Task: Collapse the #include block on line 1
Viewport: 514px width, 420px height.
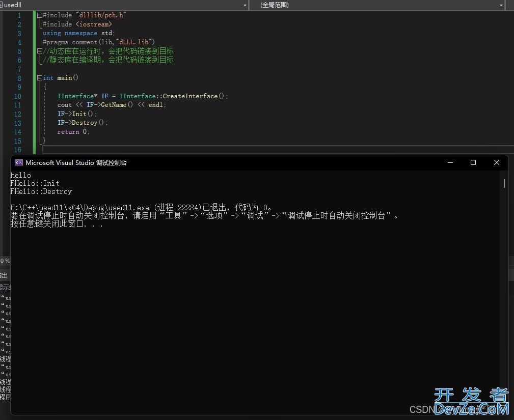Action: [x=39, y=15]
